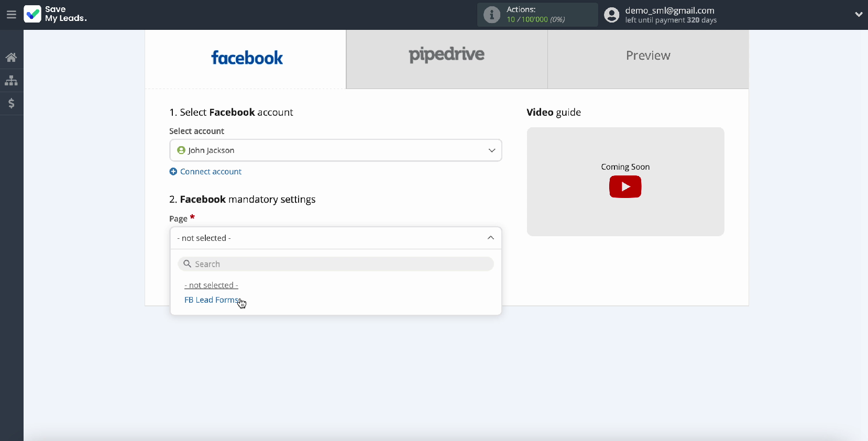Click the Actions counter 10 / 100'000
868x441 pixels.
[x=535, y=19]
